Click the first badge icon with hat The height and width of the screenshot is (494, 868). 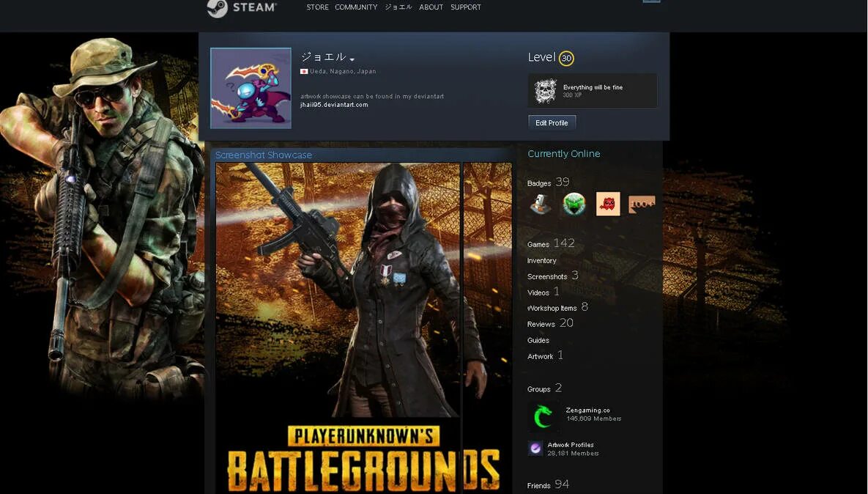tap(541, 204)
